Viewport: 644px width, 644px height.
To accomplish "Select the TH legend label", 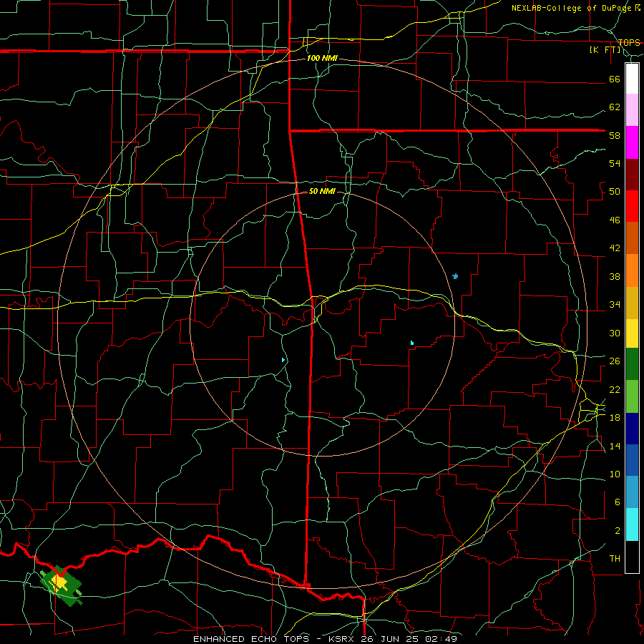I will click(x=615, y=559).
